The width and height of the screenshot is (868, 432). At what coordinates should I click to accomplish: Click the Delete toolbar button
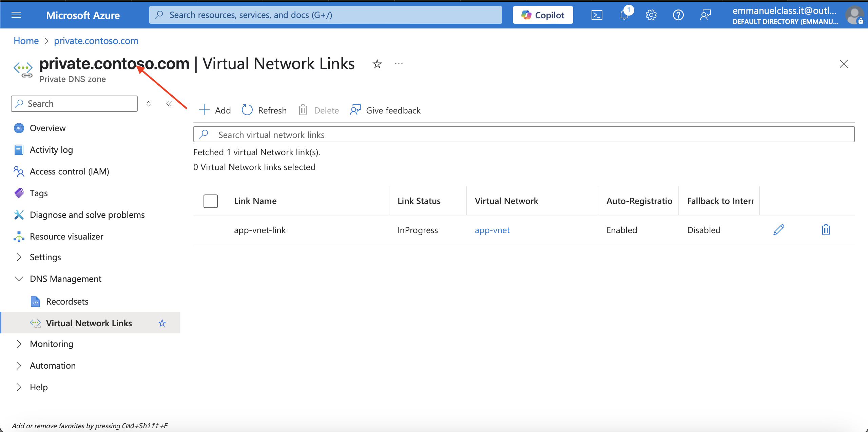(319, 110)
